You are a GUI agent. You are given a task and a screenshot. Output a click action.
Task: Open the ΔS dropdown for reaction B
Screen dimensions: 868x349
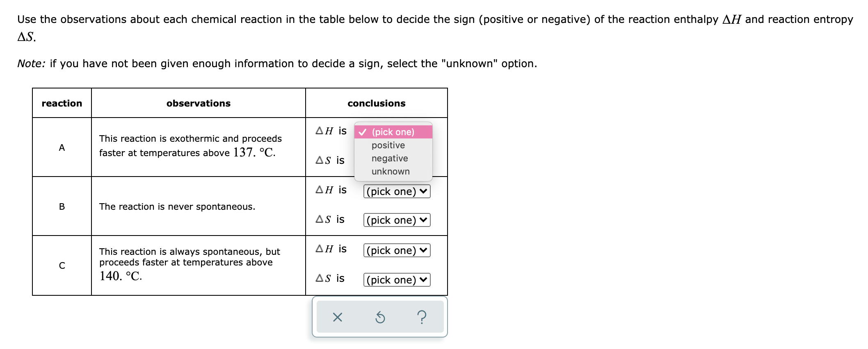click(396, 220)
